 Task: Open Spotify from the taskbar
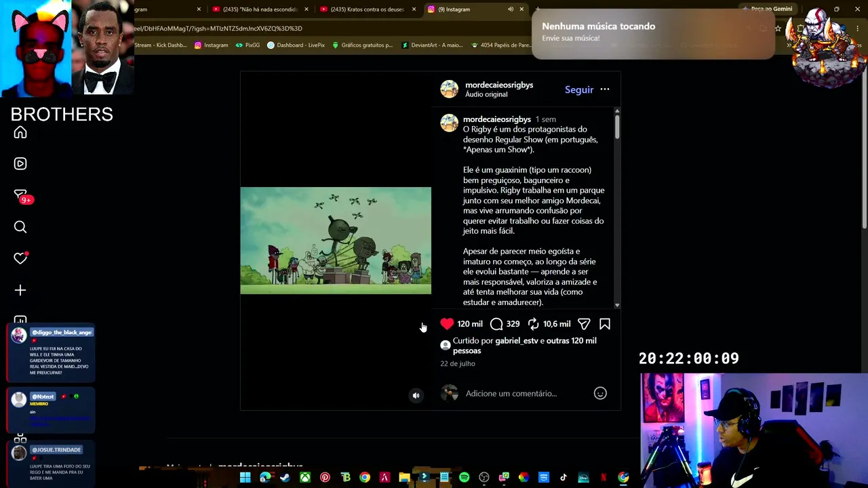click(x=464, y=478)
